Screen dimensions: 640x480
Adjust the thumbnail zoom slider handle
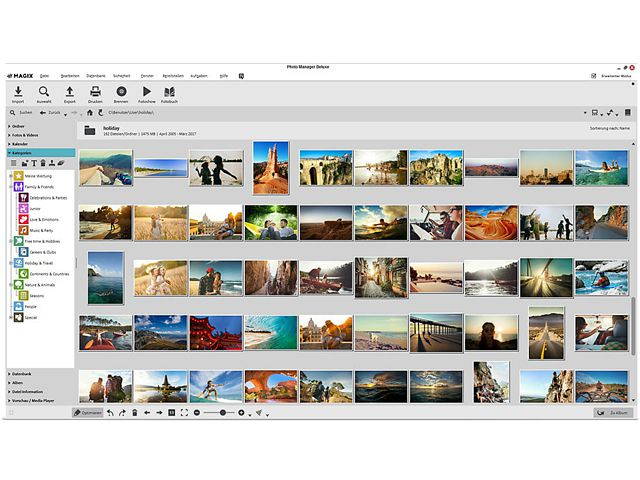click(x=222, y=413)
